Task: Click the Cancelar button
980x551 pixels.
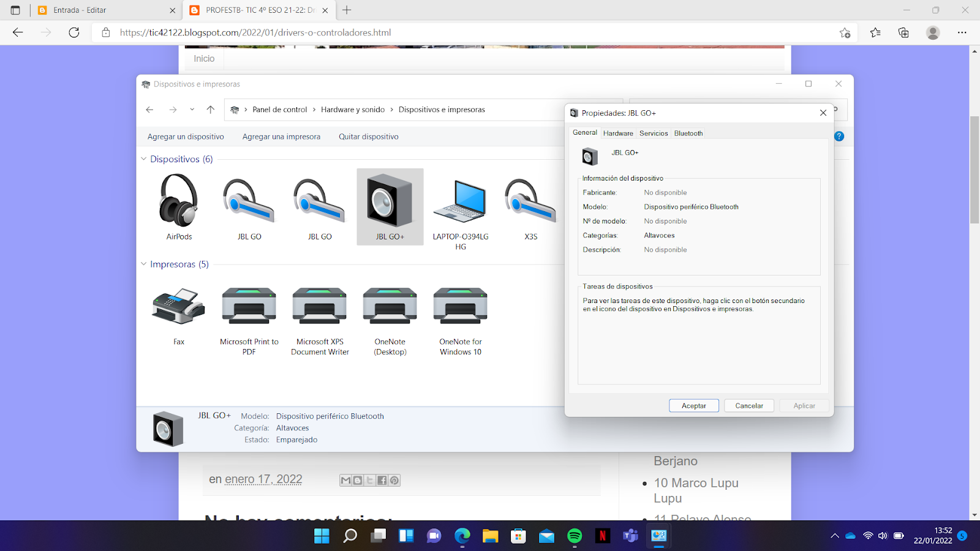Action: point(749,406)
